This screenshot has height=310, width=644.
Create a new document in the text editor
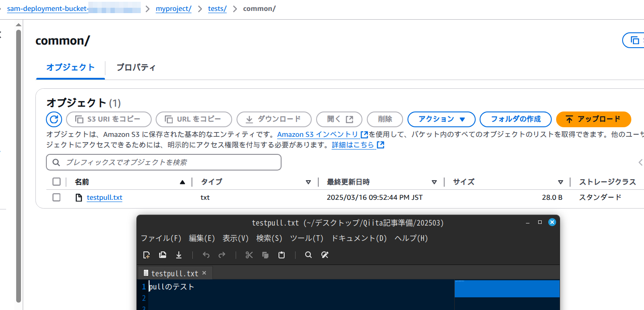[146, 254]
